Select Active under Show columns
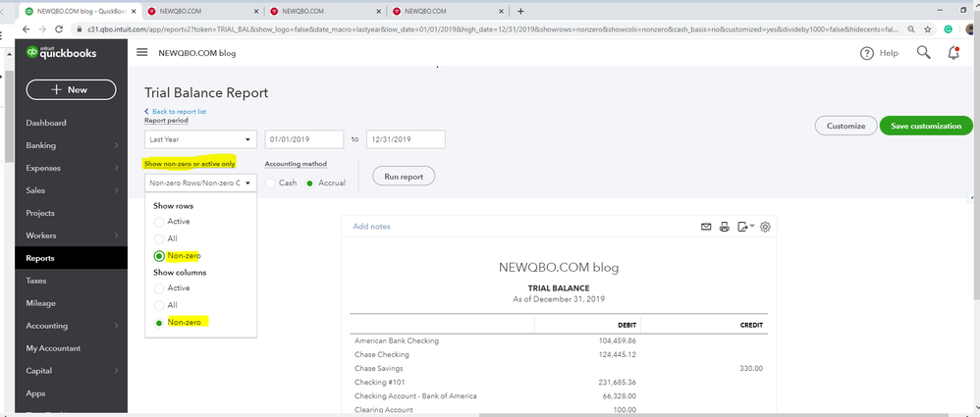 pyautogui.click(x=159, y=288)
